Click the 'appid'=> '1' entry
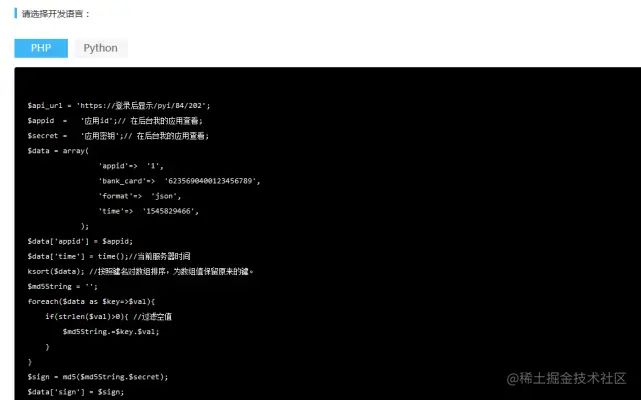The height and width of the screenshot is (400, 641). point(131,166)
